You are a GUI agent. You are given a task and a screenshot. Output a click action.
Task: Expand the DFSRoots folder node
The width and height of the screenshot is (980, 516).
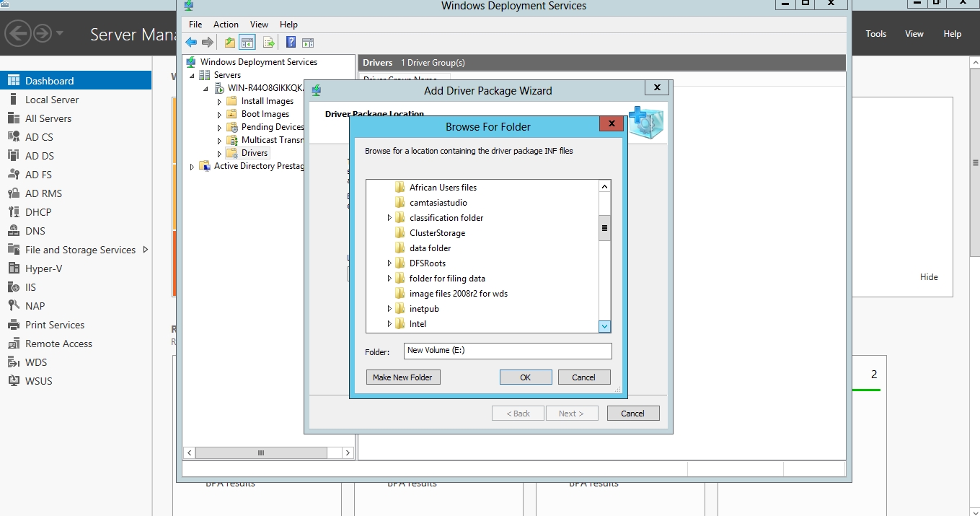coord(389,263)
